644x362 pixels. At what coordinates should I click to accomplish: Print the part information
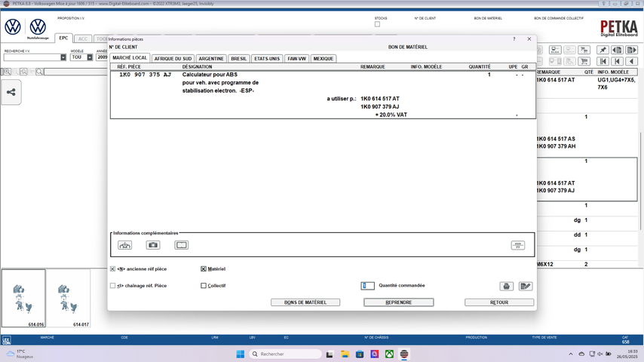[x=507, y=286]
